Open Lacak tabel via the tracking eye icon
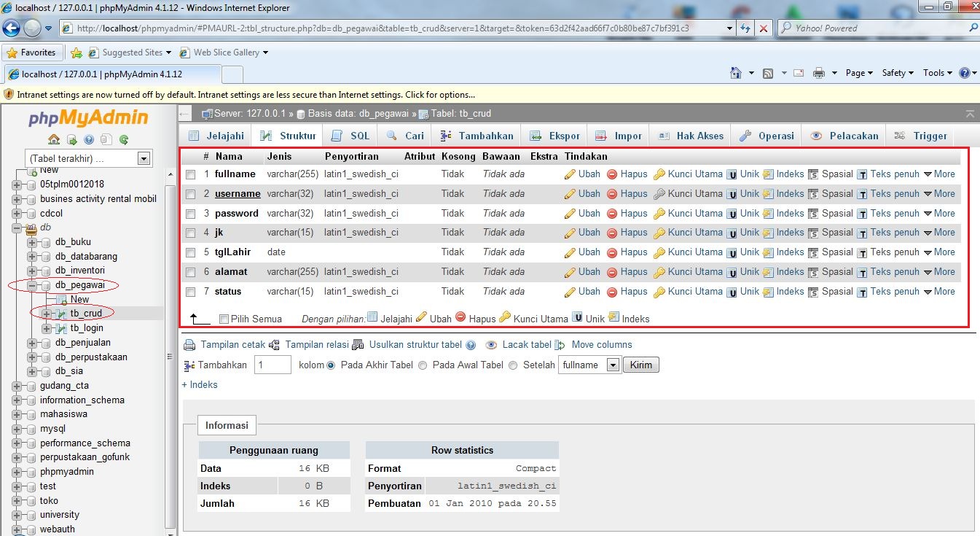This screenshot has height=536, width=980. [492, 344]
